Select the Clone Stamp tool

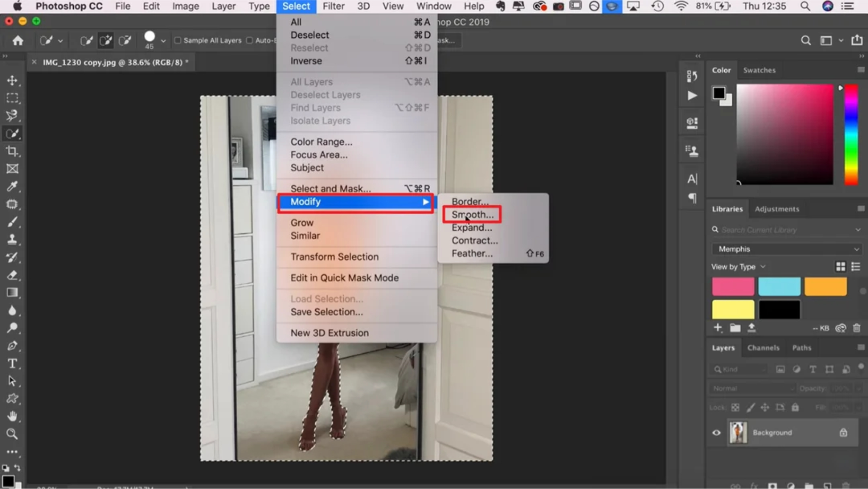[x=12, y=239]
